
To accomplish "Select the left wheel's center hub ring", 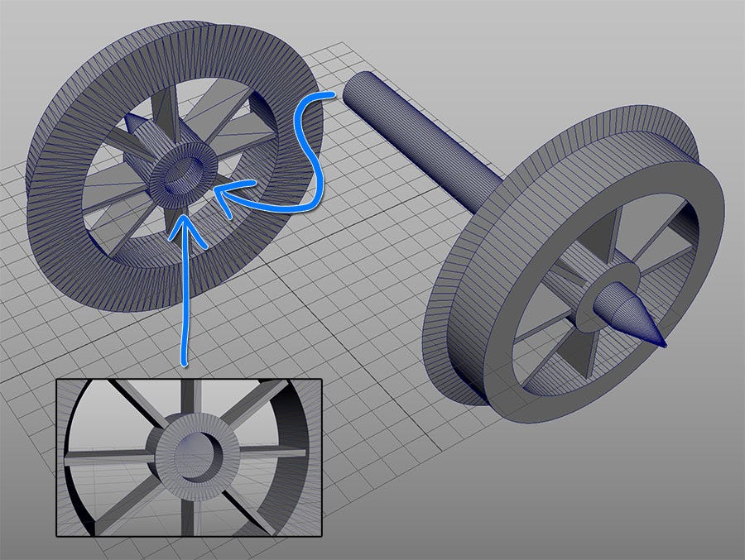I will (184, 174).
